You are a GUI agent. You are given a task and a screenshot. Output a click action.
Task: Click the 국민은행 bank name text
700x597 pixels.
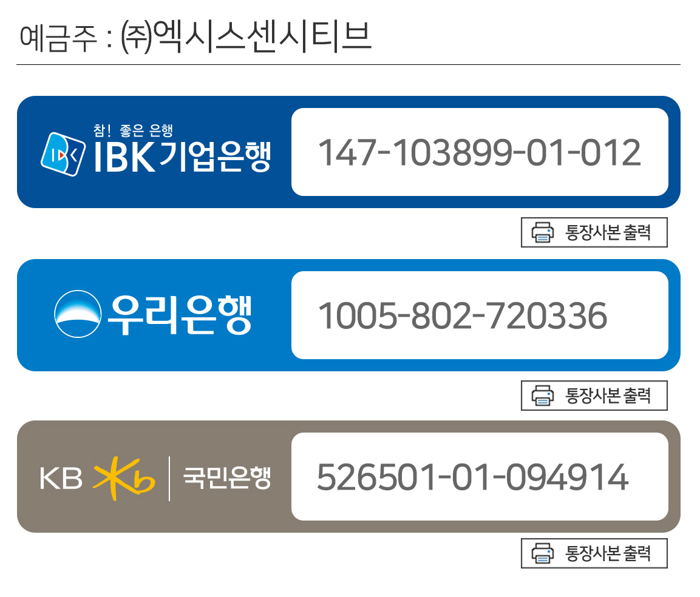[x=227, y=478]
